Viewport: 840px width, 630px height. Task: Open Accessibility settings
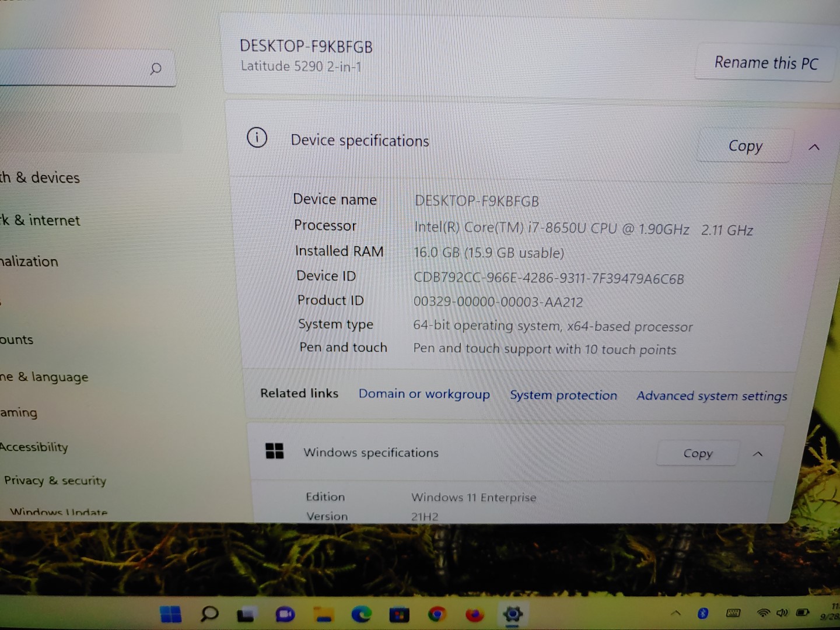click(34, 447)
